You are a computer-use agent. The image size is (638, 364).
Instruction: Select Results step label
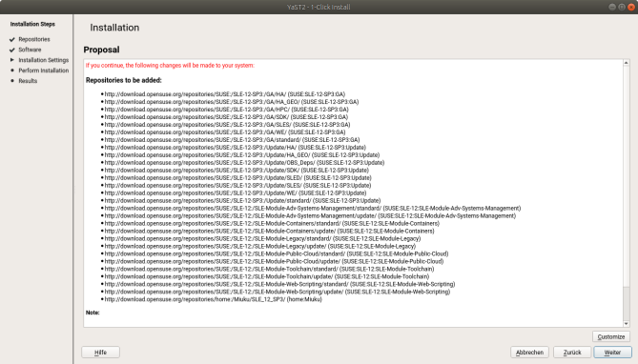pos(28,81)
